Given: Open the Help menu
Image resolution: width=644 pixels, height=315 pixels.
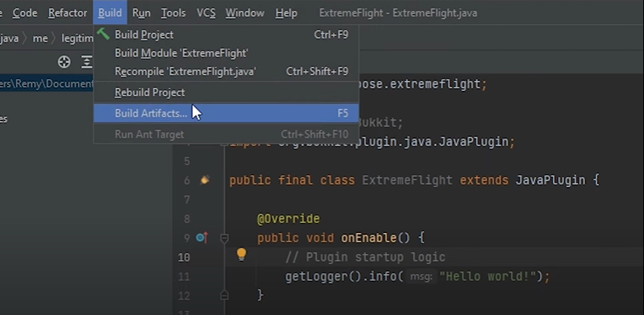Looking at the screenshot, I should [286, 13].
